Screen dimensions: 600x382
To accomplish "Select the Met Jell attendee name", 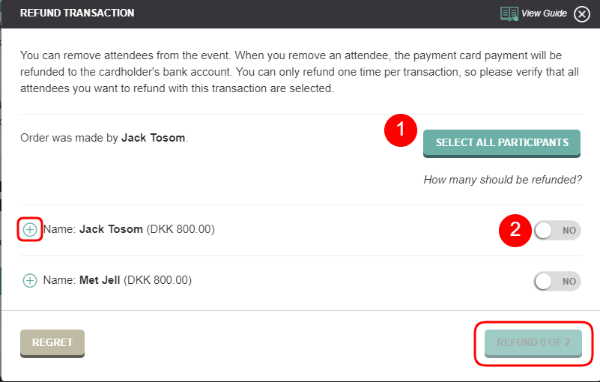I will (99, 280).
